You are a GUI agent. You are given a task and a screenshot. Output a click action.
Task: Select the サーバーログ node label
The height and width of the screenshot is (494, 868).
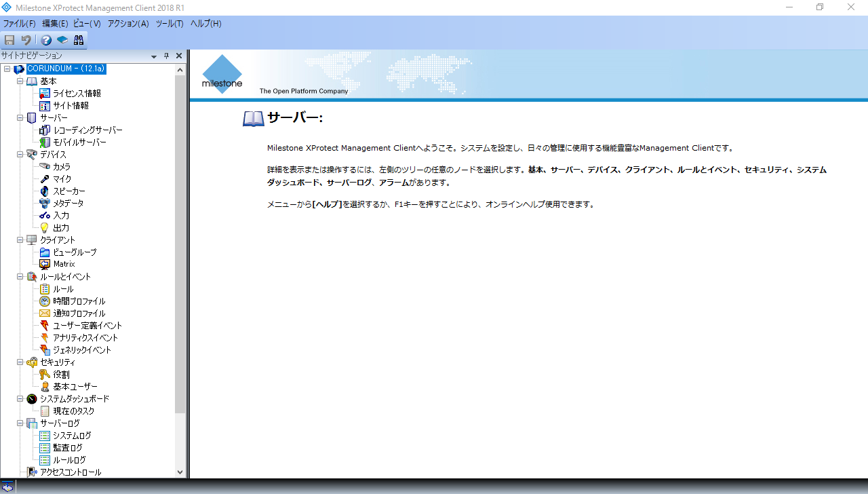pos(60,423)
